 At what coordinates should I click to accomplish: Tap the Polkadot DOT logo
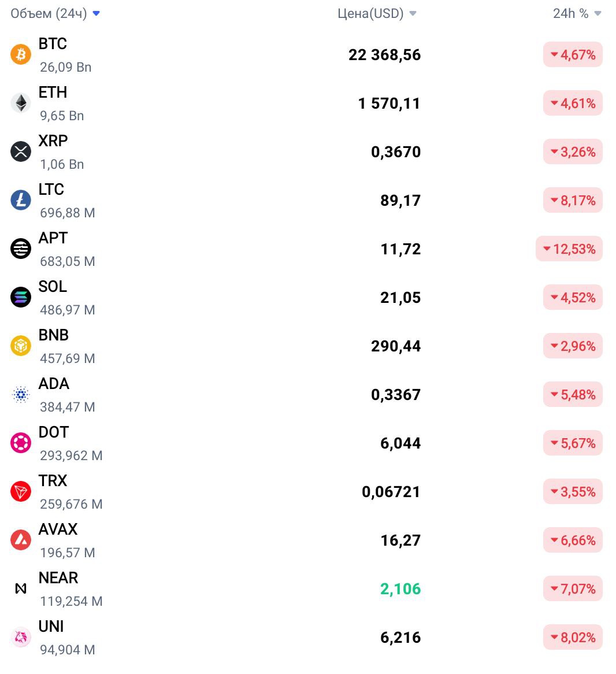(x=21, y=443)
